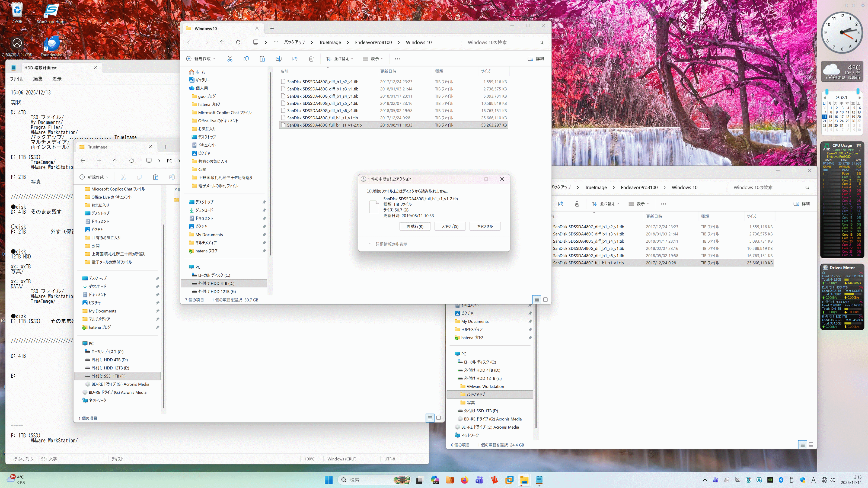868x488 pixels.
Task: Click the 再試行(R) retry button
Action: (x=414, y=226)
